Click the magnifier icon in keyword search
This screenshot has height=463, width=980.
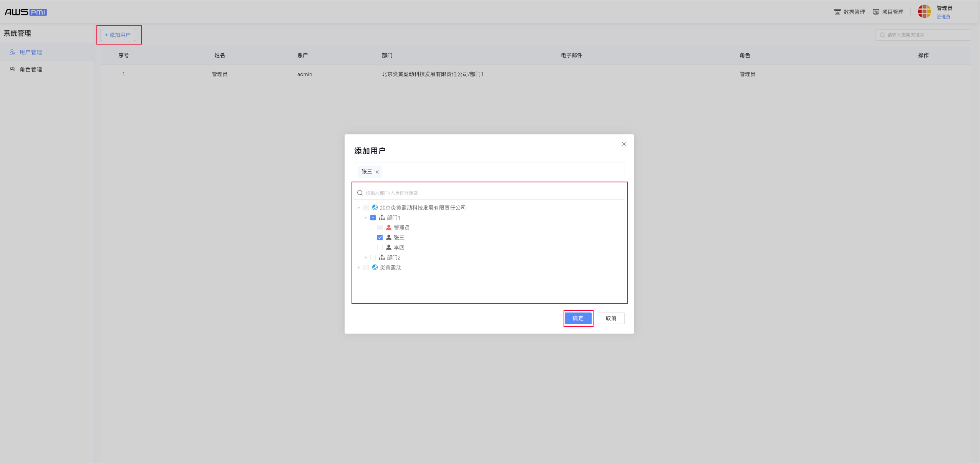(x=882, y=35)
